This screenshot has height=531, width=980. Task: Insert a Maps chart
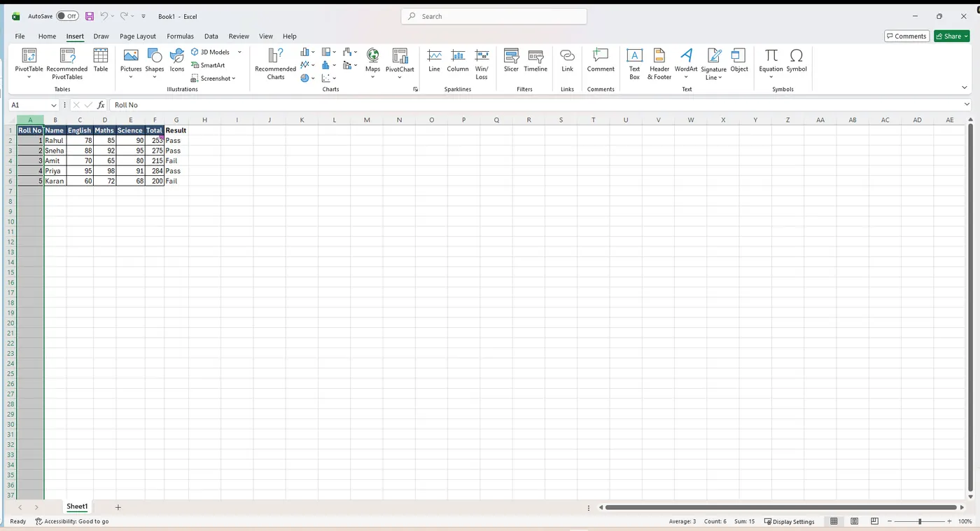373,63
